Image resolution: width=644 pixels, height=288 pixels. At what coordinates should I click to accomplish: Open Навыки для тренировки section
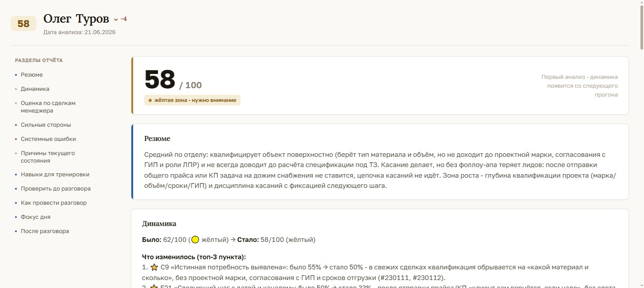click(x=55, y=175)
